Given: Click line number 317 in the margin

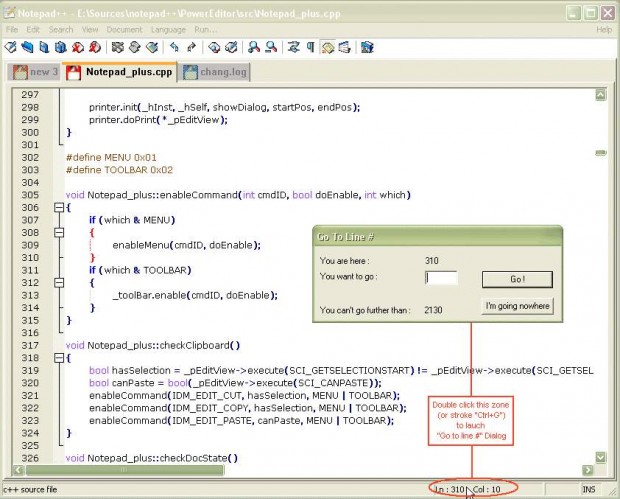Looking at the screenshot, I should pos(30,345).
